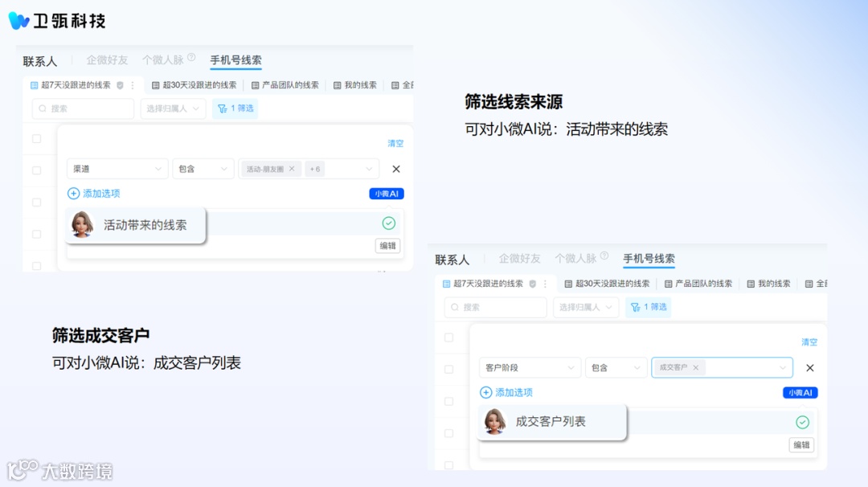
Task: Click the filter funnel button in the upper panel
Action: [235, 108]
